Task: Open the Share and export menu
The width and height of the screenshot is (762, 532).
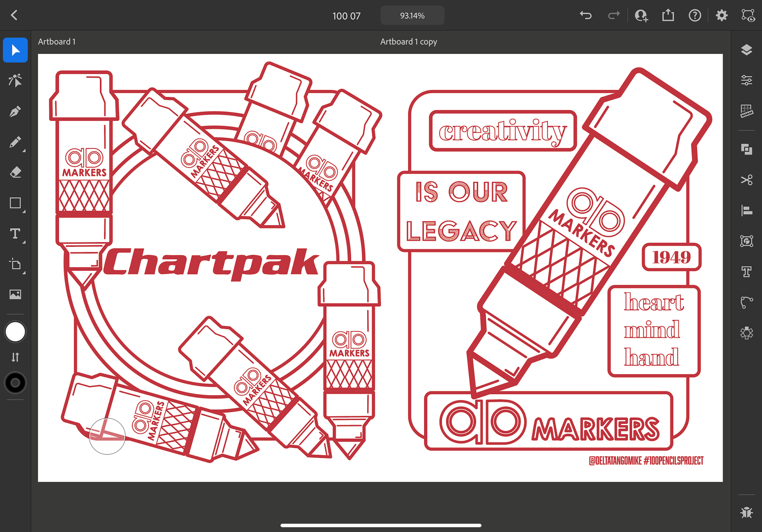Action: click(x=668, y=15)
